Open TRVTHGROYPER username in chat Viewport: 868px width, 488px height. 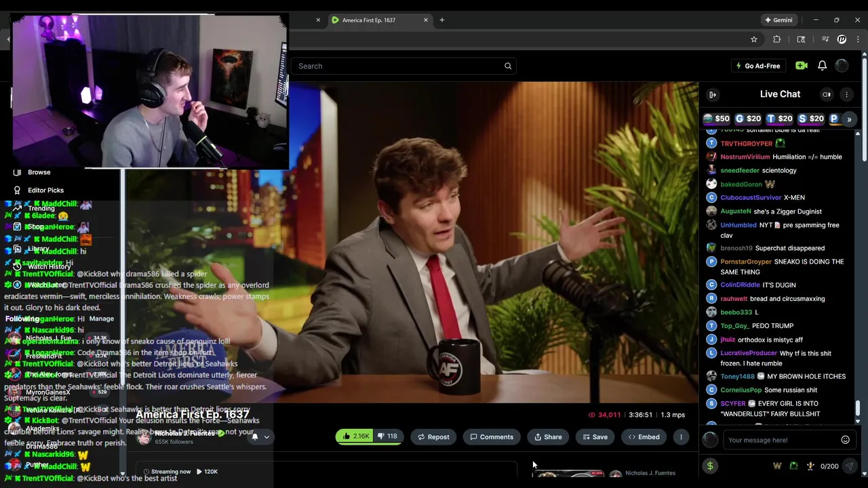(746, 144)
